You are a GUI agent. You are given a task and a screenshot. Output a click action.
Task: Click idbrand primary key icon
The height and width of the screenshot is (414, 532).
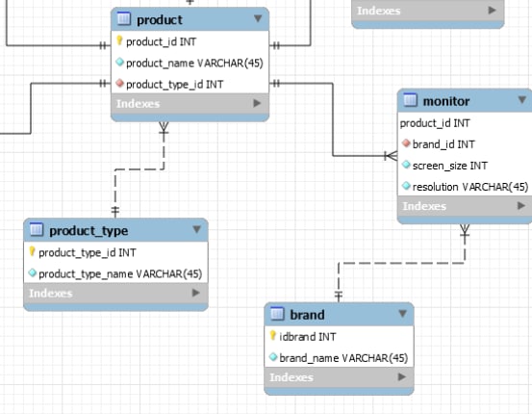click(x=273, y=336)
